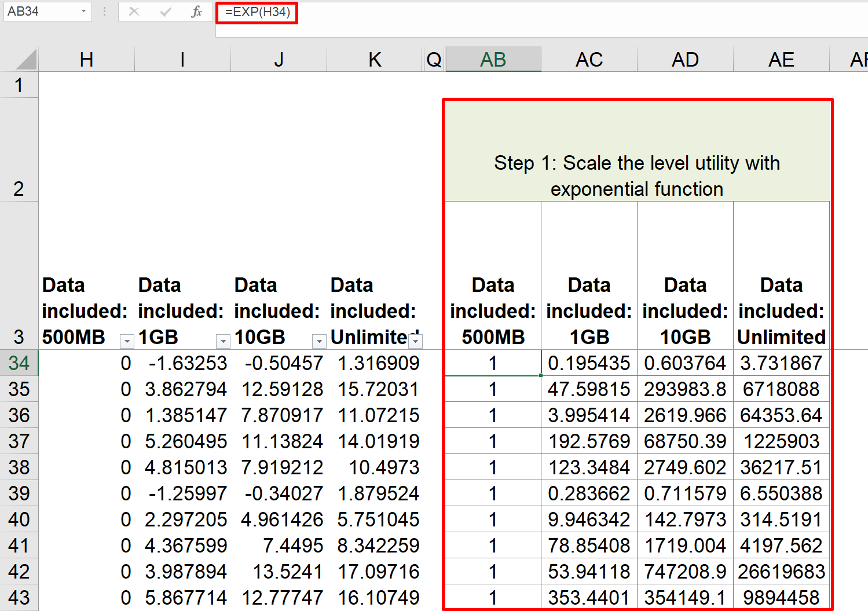Select row 40 header
The height and width of the screenshot is (611, 868).
[x=19, y=519]
